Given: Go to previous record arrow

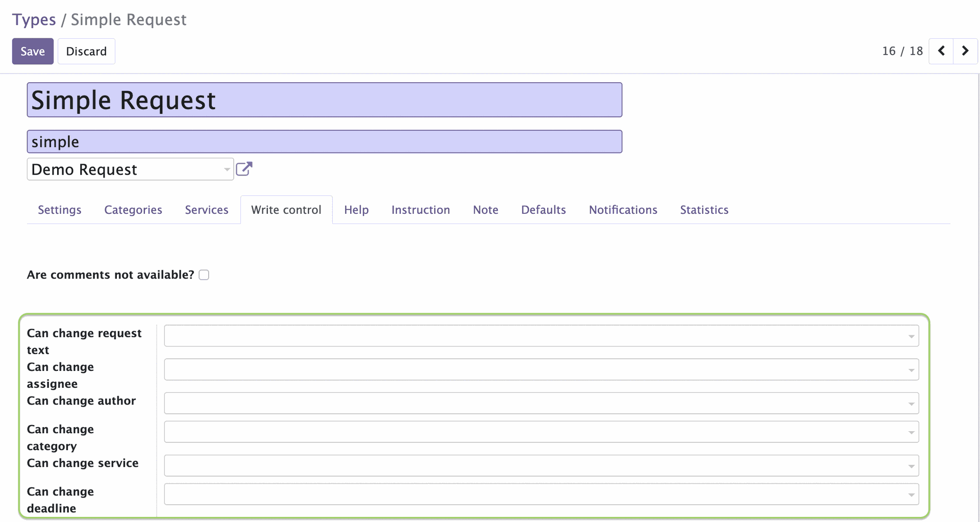Looking at the screenshot, I should pyautogui.click(x=941, y=51).
